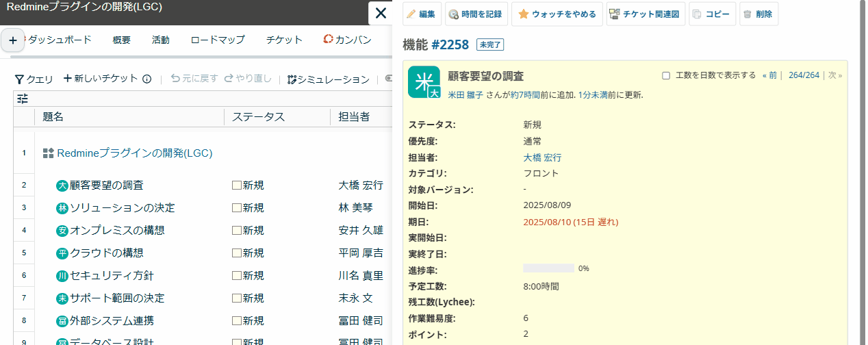
Task: Click the 未完了 status badge
Action: [x=490, y=45]
